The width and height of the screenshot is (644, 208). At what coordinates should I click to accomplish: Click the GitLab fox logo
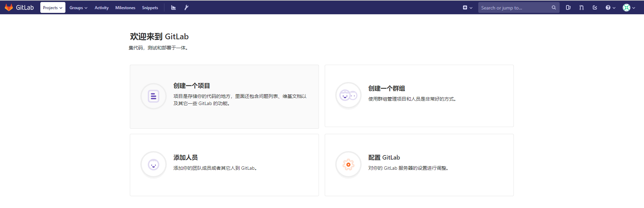pos(9,7)
